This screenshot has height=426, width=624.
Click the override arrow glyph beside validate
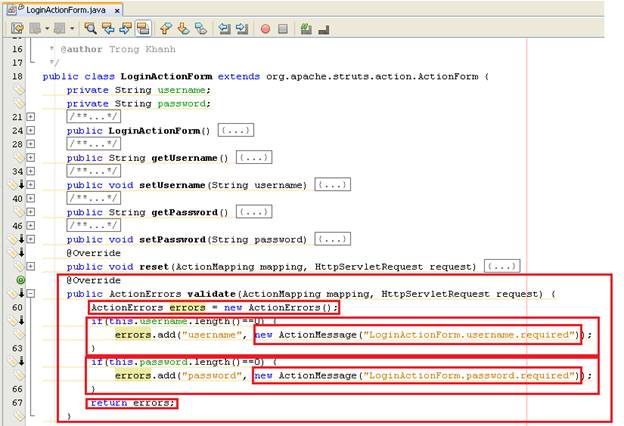point(21,294)
